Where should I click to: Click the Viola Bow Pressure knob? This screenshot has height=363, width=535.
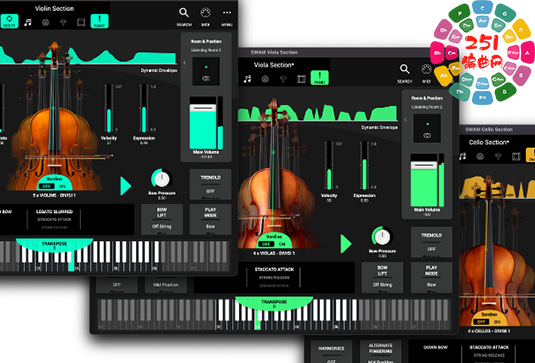click(382, 236)
